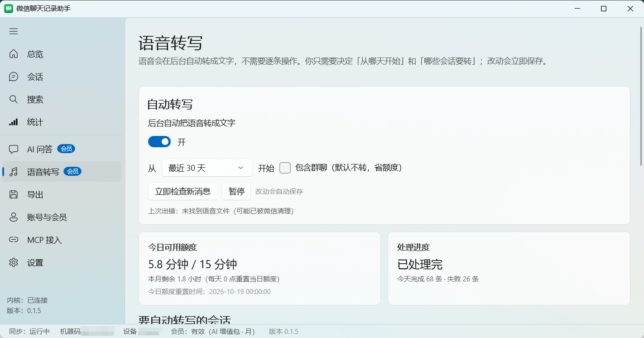The image size is (644, 338).
Task: Minimize the 微信聊天记录助手 window
Action: pyautogui.click(x=577, y=9)
